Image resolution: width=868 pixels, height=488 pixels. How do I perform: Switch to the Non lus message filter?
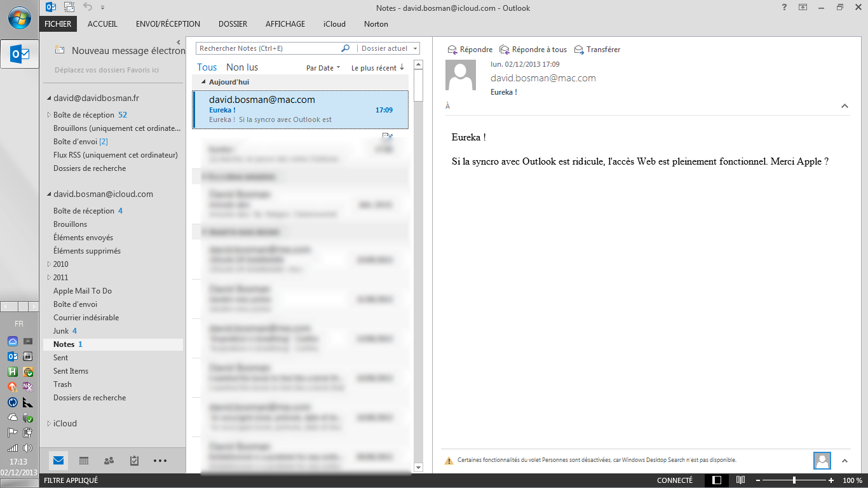pyautogui.click(x=241, y=67)
